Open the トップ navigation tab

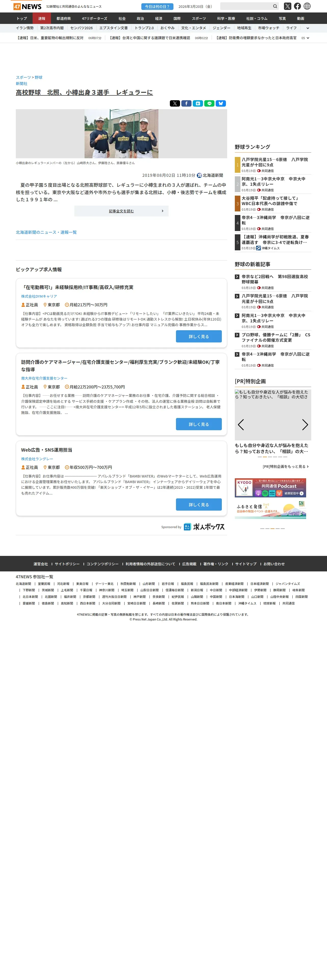click(22, 18)
